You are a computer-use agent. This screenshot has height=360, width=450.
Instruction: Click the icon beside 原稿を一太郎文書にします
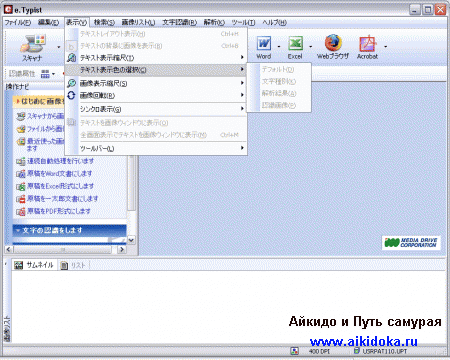point(21,199)
